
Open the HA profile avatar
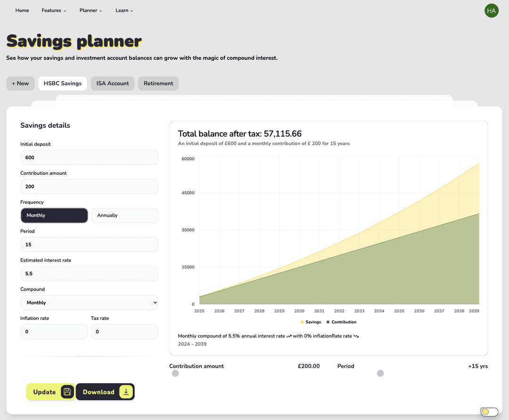tap(492, 10)
